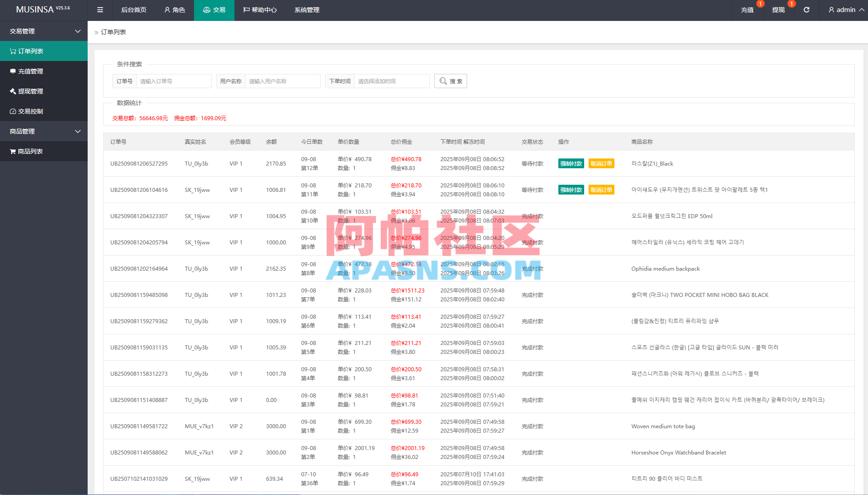Collapse the 交易管理 sidebar section
This screenshot has width=868, height=495.
point(44,31)
